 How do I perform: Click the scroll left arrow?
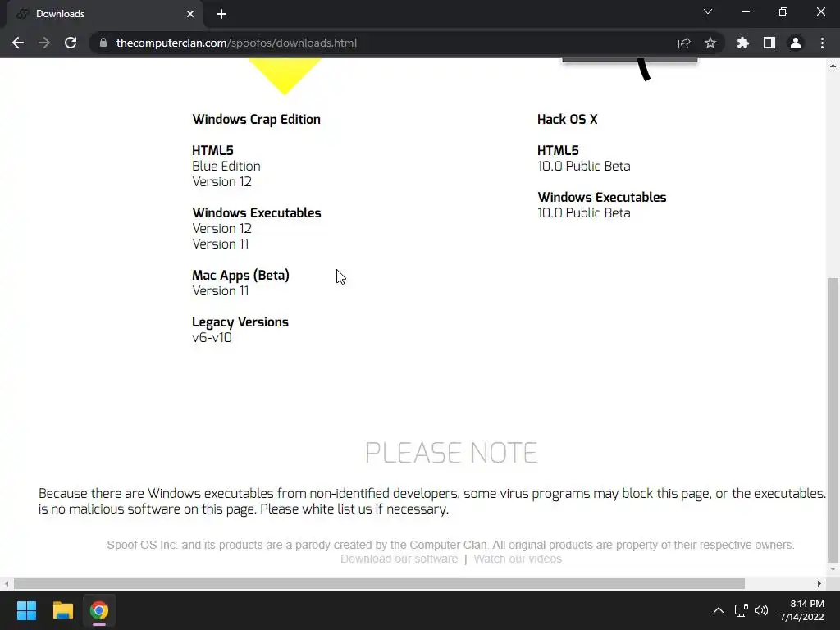pyautogui.click(x=6, y=583)
